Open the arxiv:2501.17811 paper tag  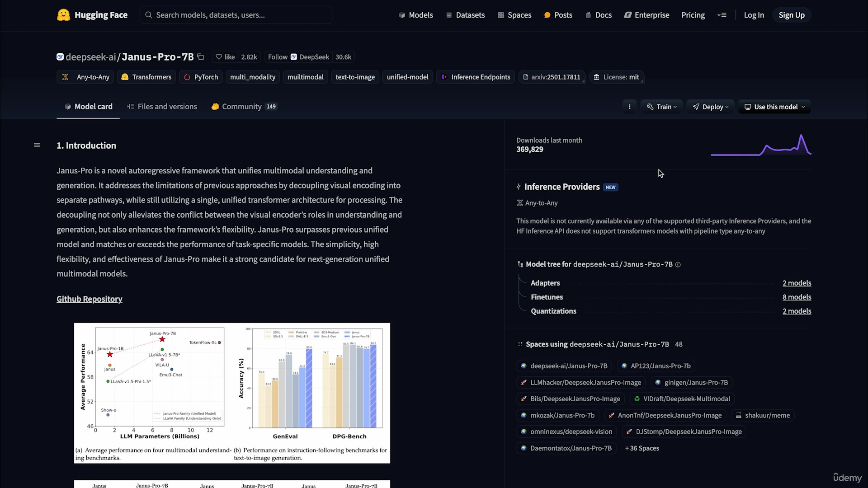552,77
